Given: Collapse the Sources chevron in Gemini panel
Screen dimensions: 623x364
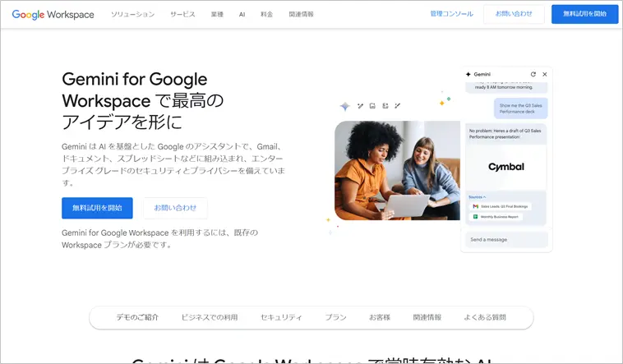Looking at the screenshot, I should click(x=484, y=197).
